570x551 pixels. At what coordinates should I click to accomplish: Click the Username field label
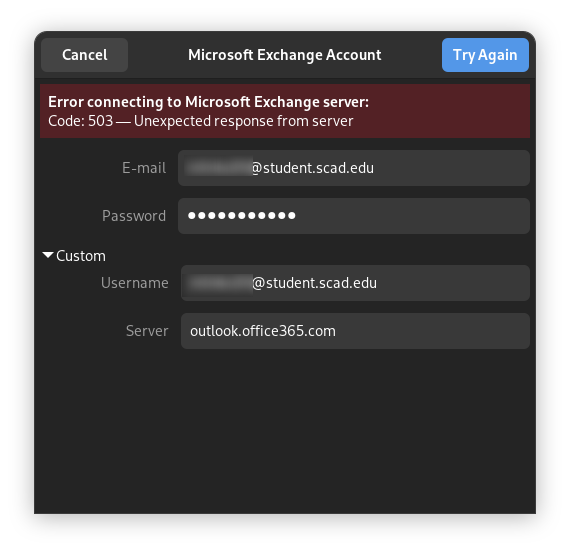click(135, 283)
